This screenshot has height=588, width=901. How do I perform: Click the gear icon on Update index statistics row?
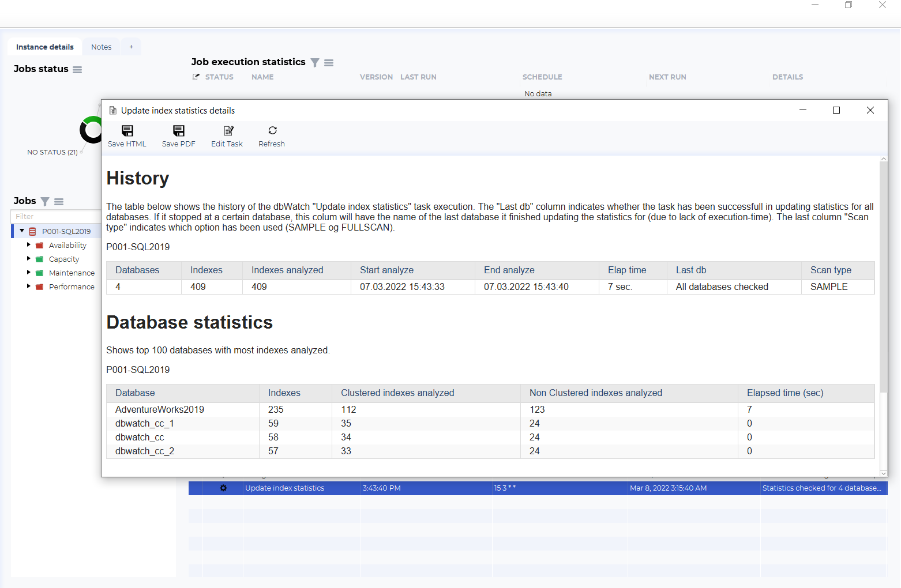(223, 488)
